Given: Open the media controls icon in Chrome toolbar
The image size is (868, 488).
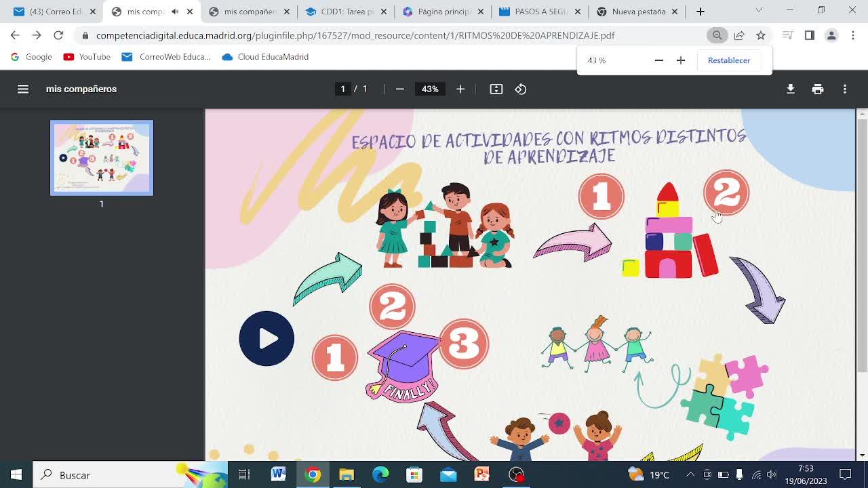Looking at the screenshot, I should [x=787, y=35].
